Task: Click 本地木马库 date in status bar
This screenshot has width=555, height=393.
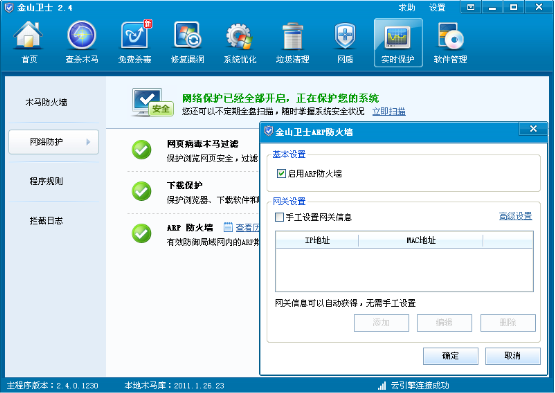Action: point(174,386)
